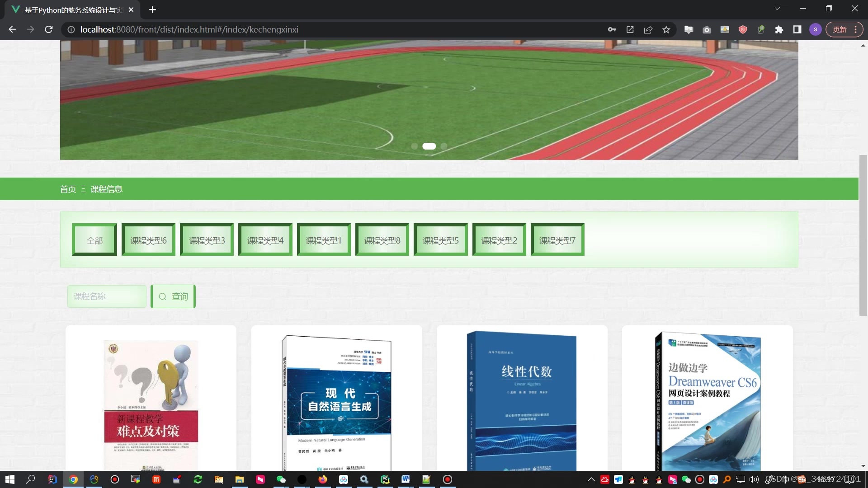Open the extensions puzzle icon

coord(779,30)
